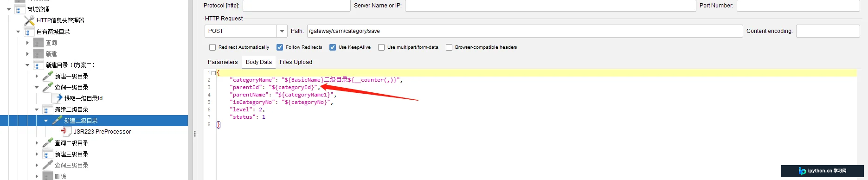Enable Browser-compatible headers checkbox
Image resolution: width=868 pixels, height=180 pixels.
(449, 47)
